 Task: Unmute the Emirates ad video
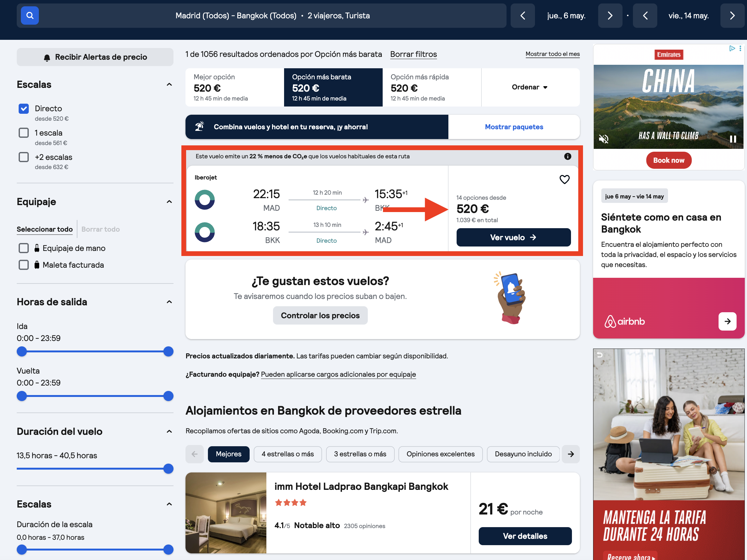(604, 139)
